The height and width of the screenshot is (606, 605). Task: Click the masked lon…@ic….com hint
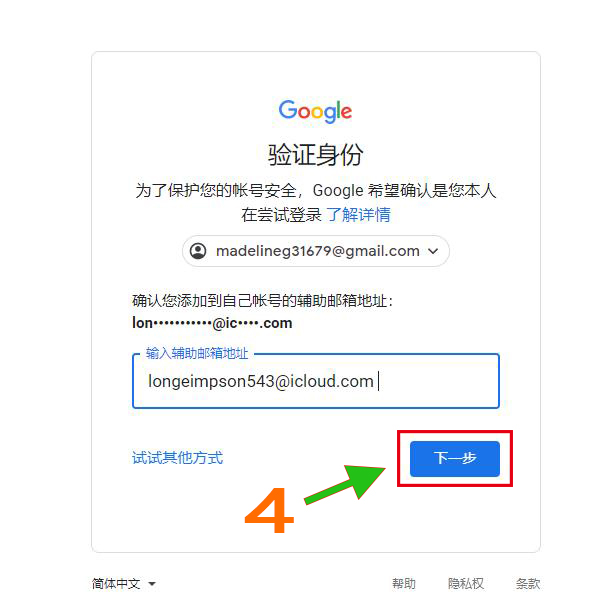tap(212, 323)
